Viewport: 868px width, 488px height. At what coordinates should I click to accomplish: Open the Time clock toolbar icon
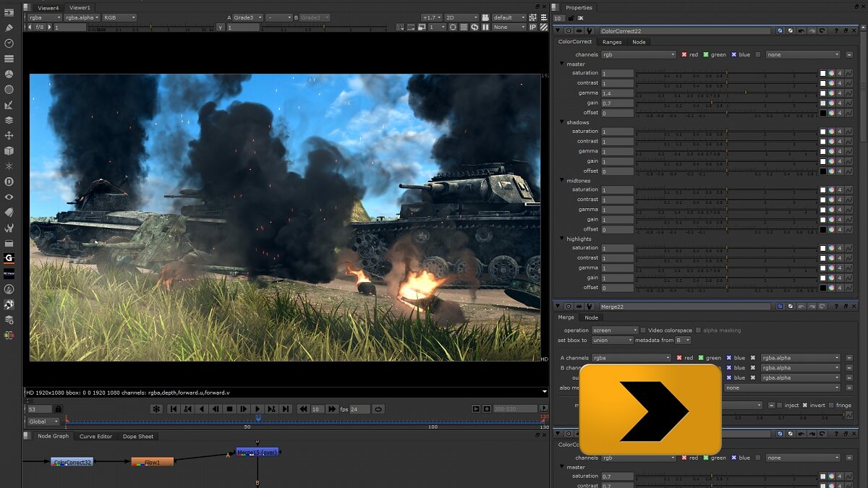pos(9,43)
